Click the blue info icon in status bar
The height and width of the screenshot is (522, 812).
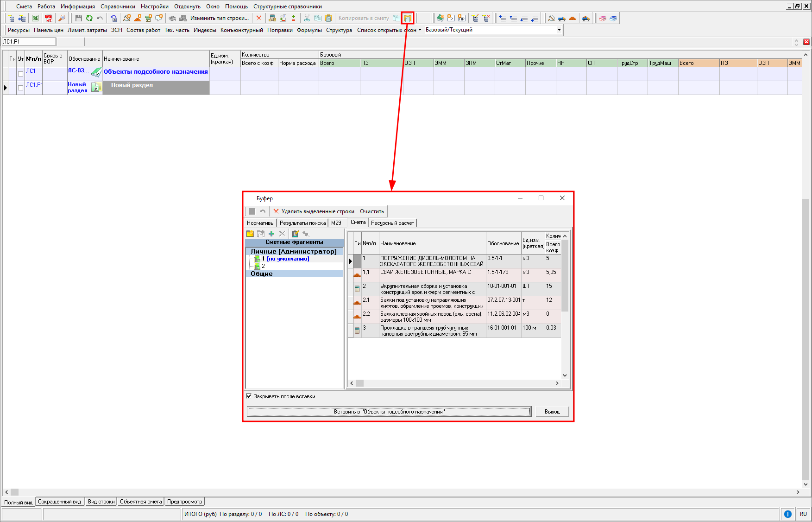tap(787, 514)
